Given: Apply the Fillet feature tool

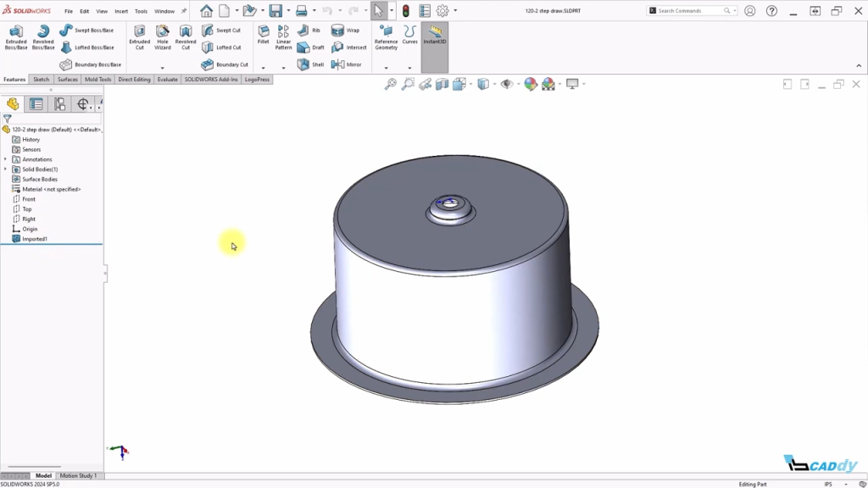Looking at the screenshot, I should (x=264, y=35).
